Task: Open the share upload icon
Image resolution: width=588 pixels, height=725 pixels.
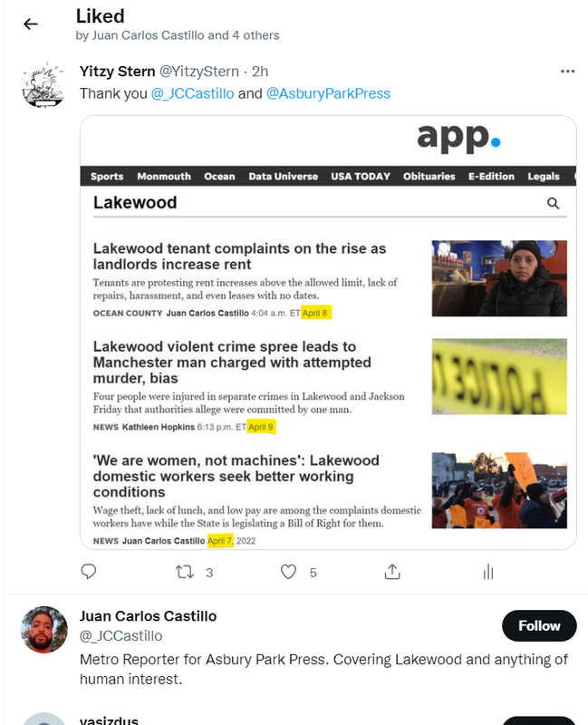Action: coord(392,572)
